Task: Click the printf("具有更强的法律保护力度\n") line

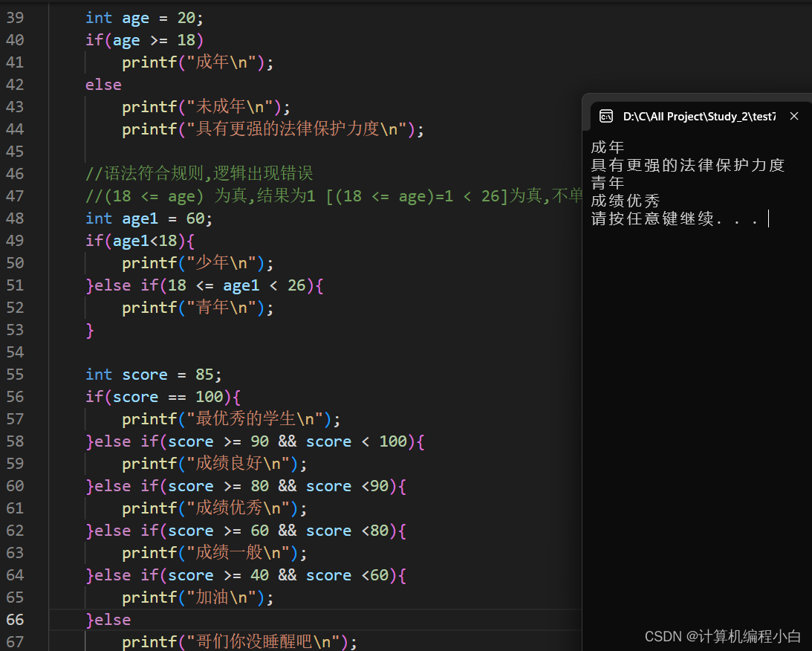Action: [x=273, y=129]
